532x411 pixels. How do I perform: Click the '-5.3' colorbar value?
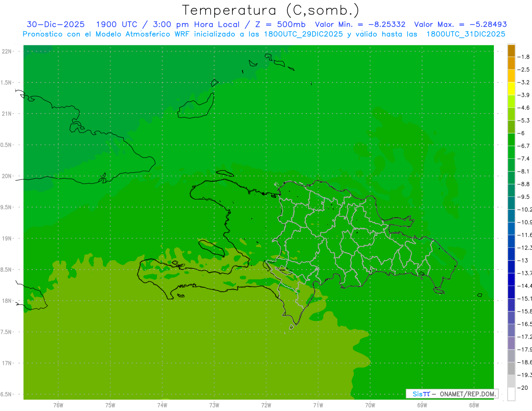(x=524, y=120)
